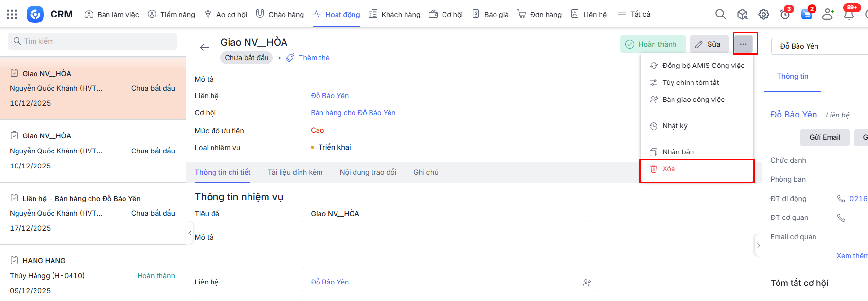
Task: Open the Bán hàng cho Đỗ Bảo Yên link
Action: [353, 113]
